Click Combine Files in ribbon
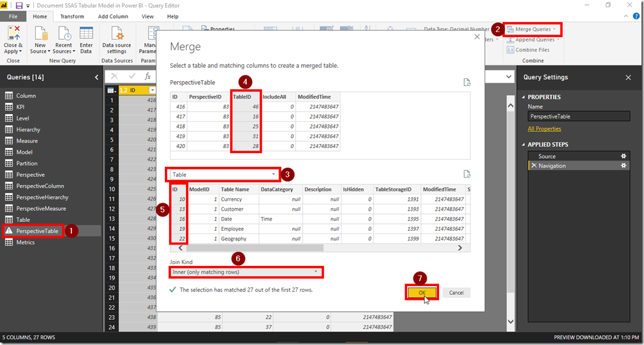 click(x=528, y=50)
